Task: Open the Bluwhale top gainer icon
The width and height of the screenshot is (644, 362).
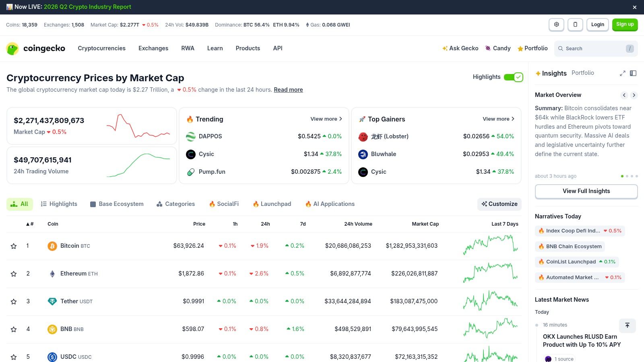Action: click(x=363, y=154)
